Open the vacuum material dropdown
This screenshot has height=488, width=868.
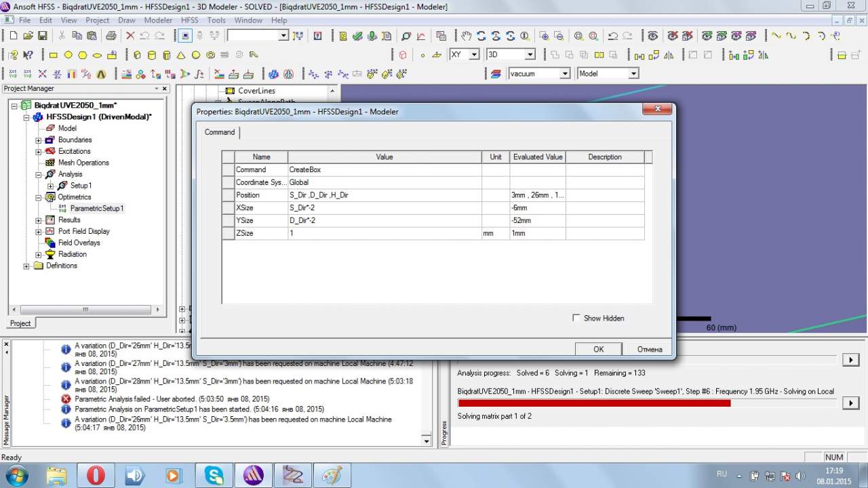click(x=564, y=73)
